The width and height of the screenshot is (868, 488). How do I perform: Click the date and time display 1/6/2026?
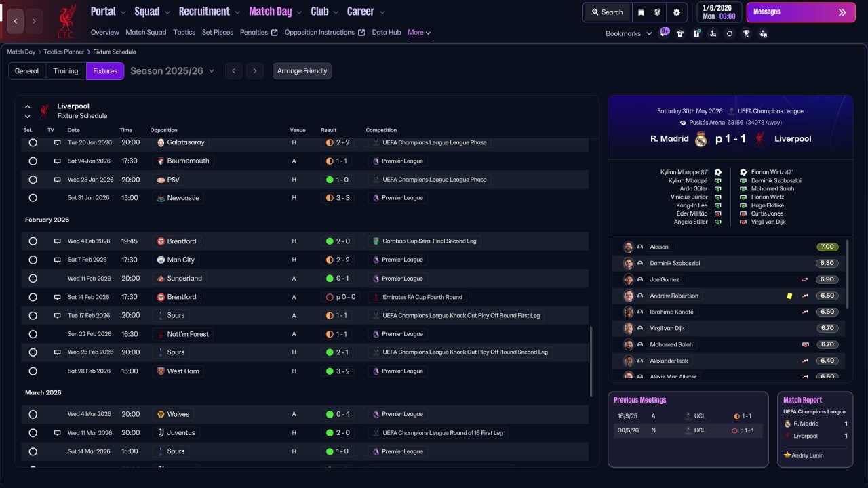pyautogui.click(x=719, y=12)
